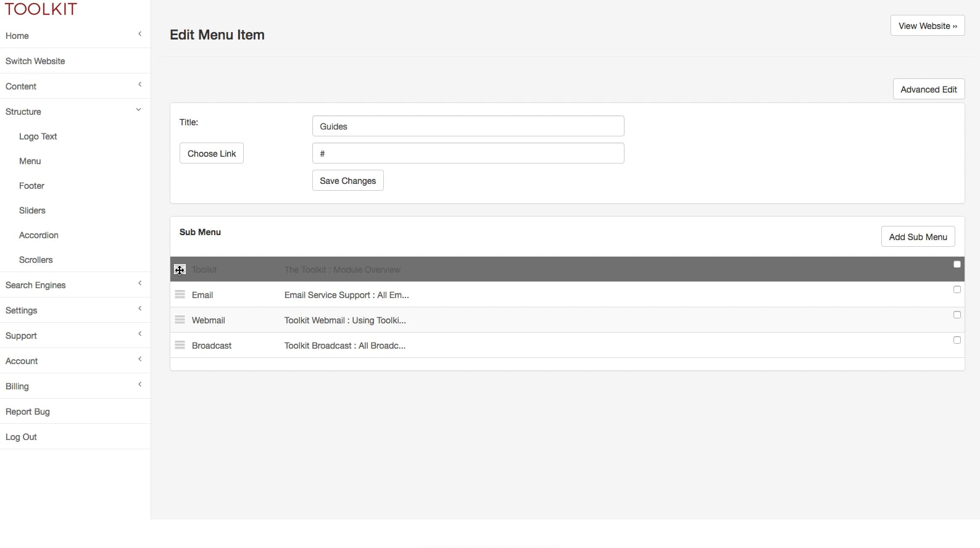The width and height of the screenshot is (980, 548).
Task: Expand the Support sidebar chevron
Action: pyautogui.click(x=140, y=334)
